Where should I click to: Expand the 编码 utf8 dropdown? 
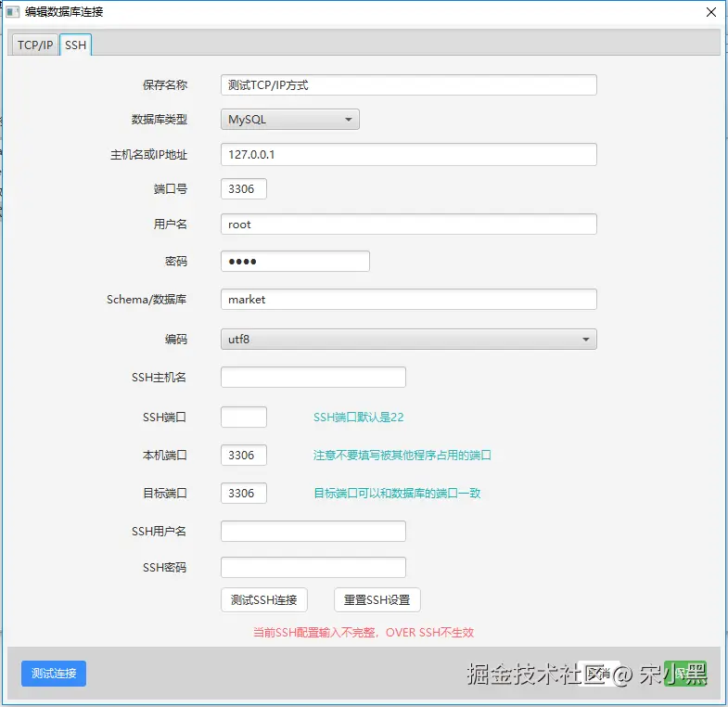(x=409, y=339)
